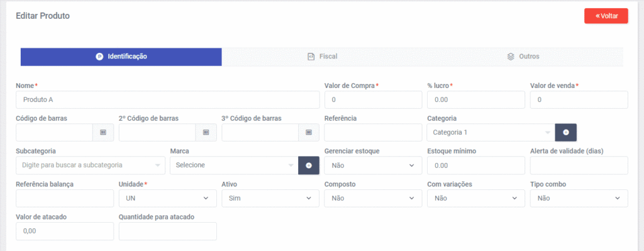This screenshot has width=644, height=251.
Task: Open the Unidade dropdown showing UN
Action: [x=167, y=198]
